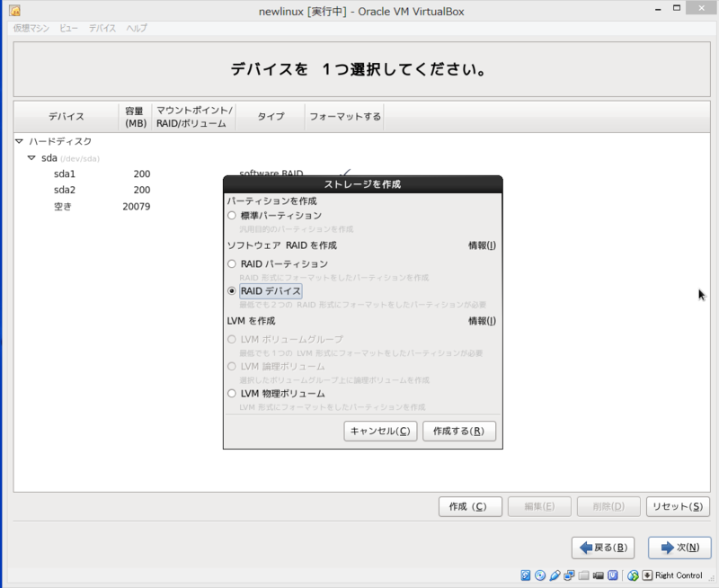This screenshot has height=588, width=719.
Task: Select the 空き free space row
Action: (x=63, y=207)
